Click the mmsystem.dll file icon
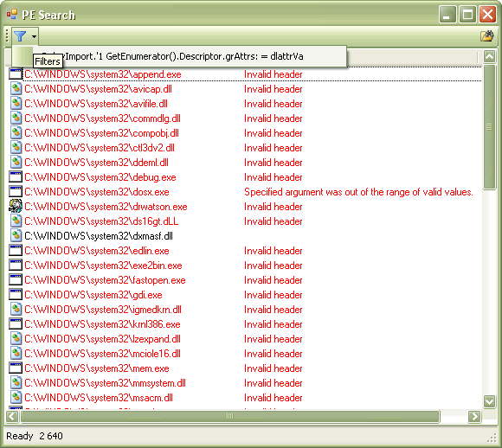The image size is (502, 448). (16, 383)
